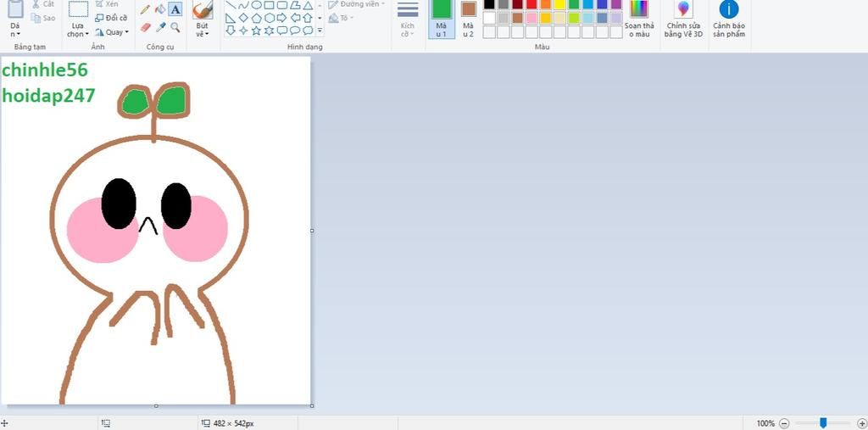Open the Dán paste dropdown arrow
This screenshot has width=868, height=430.
coord(19,35)
